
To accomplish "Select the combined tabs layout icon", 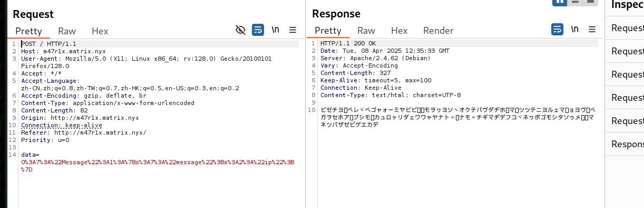I will click(591, 2).
